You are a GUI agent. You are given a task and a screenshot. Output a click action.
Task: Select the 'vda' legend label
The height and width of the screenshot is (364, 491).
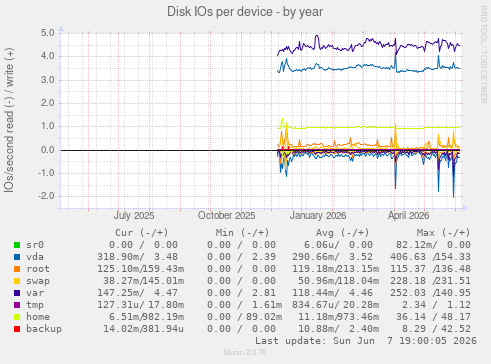35,257
